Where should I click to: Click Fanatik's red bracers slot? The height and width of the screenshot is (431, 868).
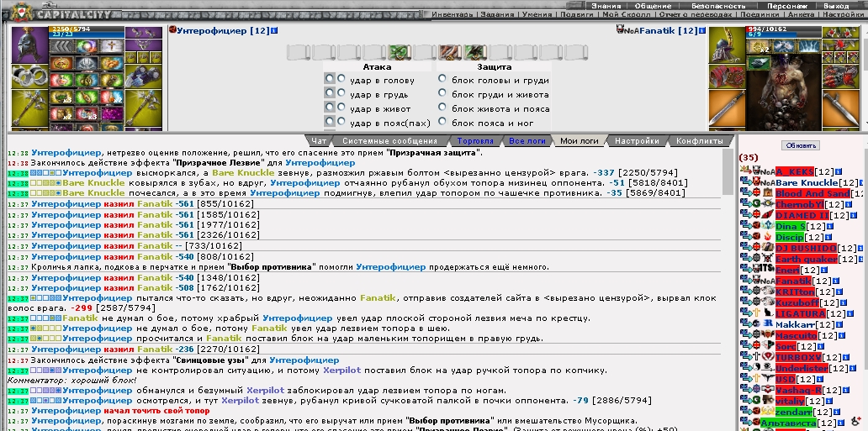pos(728,76)
